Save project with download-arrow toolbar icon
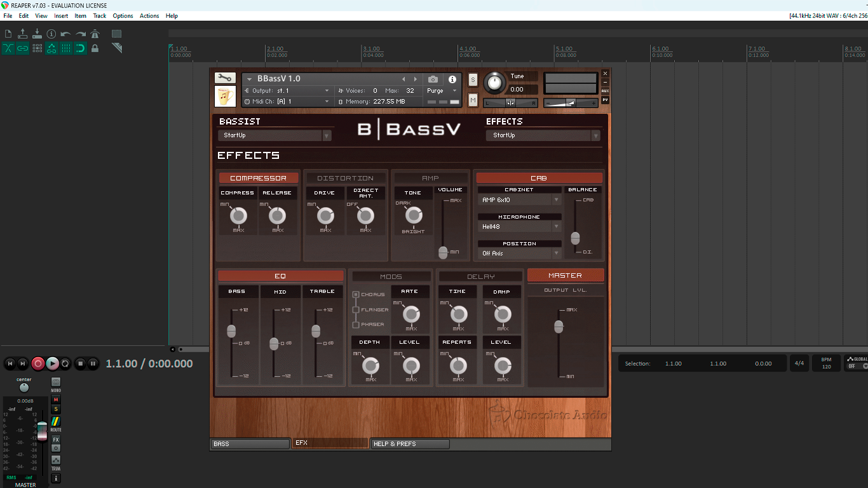The image size is (868, 488). coord(37,34)
